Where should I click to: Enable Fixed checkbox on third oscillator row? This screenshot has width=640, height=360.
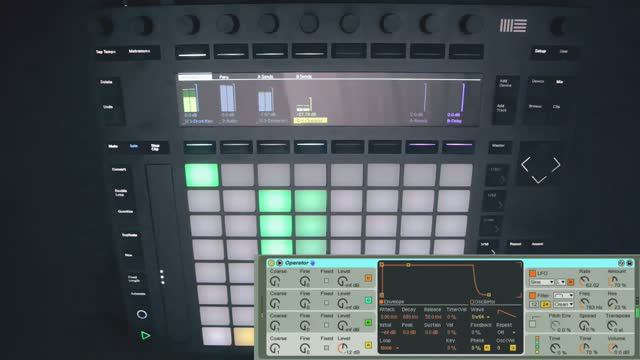point(326,325)
